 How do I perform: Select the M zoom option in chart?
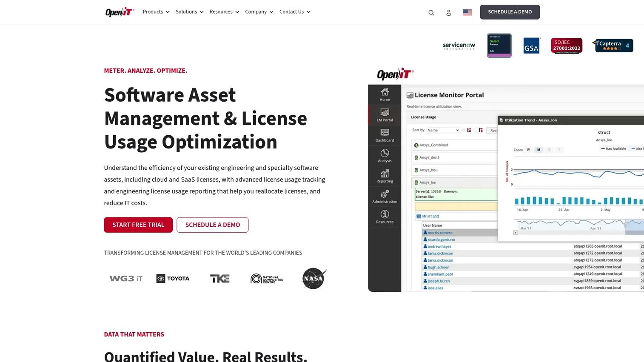[x=539, y=150]
